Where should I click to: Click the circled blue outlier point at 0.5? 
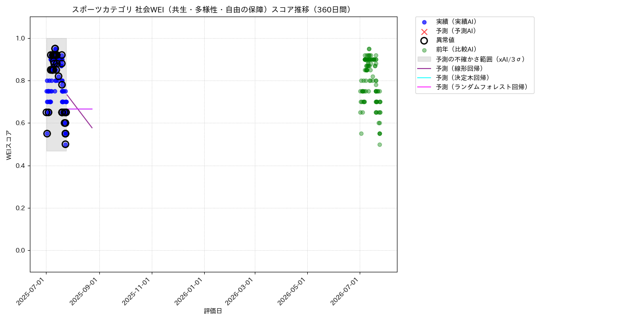point(65,144)
